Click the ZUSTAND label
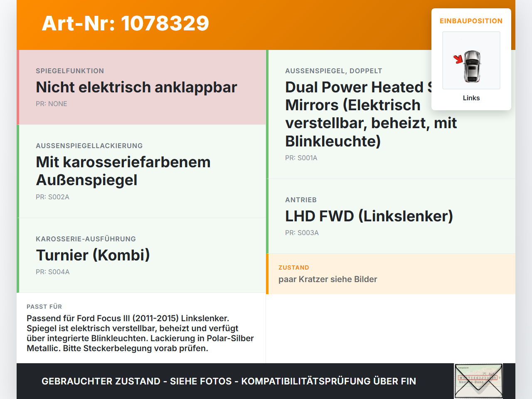This screenshot has height=399, width=532. (x=294, y=268)
